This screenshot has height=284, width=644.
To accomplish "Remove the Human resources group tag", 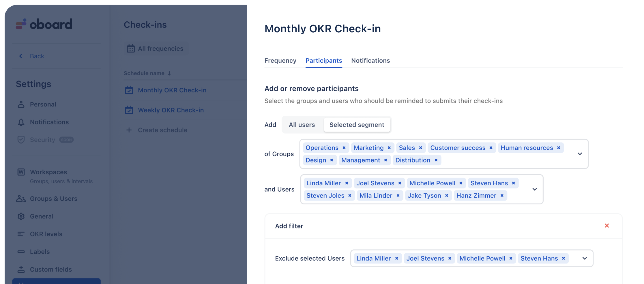I will [559, 148].
